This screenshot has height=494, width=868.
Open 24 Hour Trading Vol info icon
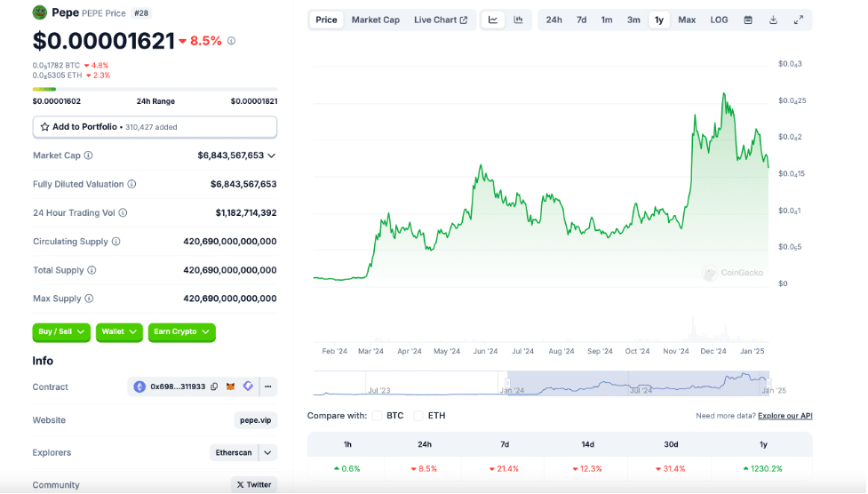[x=123, y=212]
